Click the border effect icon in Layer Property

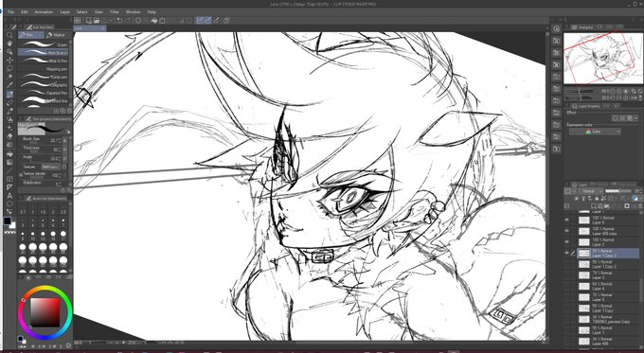point(616,118)
